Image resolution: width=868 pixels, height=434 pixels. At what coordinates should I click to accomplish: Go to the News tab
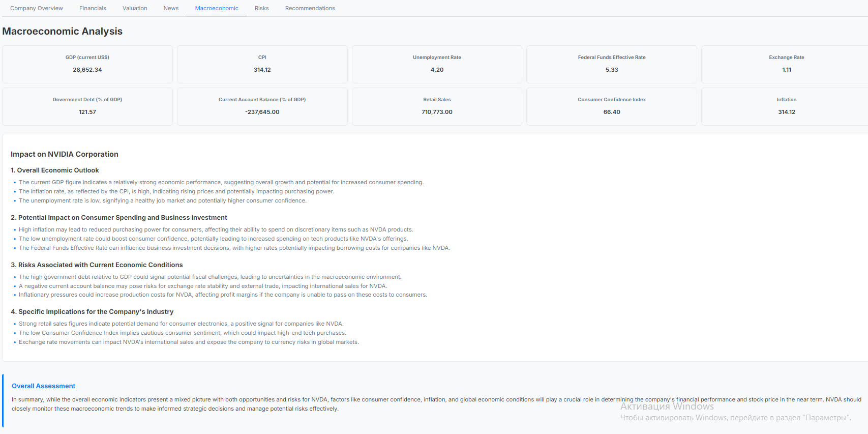[171, 8]
